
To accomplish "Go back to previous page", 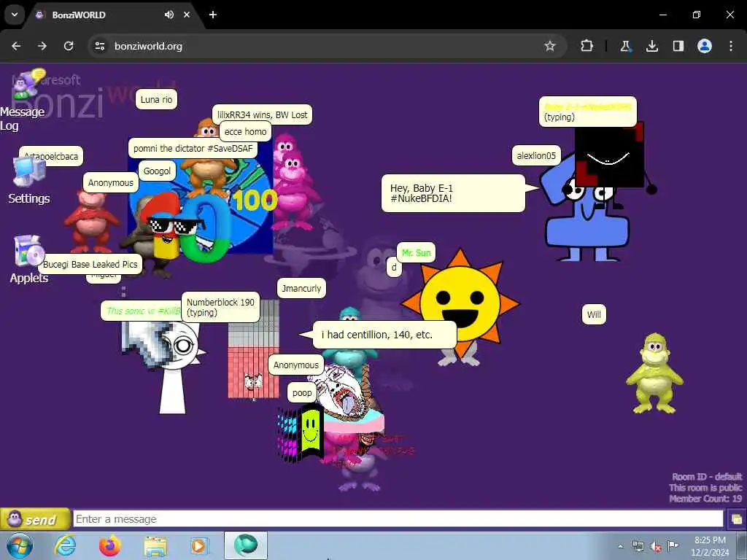I will coord(16,46).
